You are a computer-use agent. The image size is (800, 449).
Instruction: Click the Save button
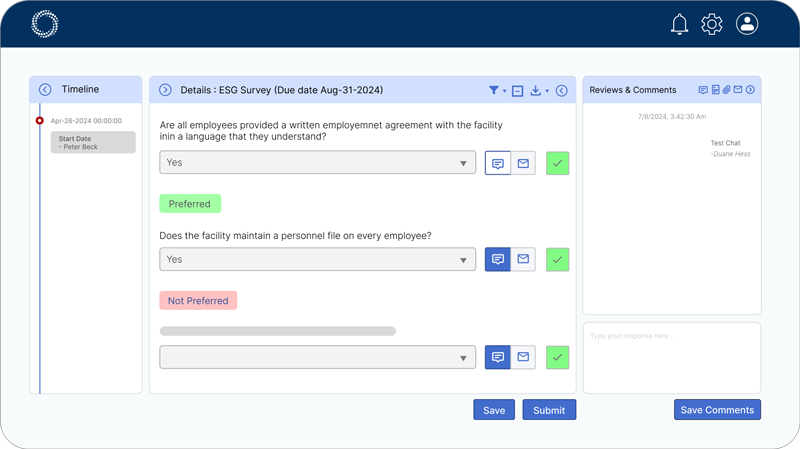[494, 410]
